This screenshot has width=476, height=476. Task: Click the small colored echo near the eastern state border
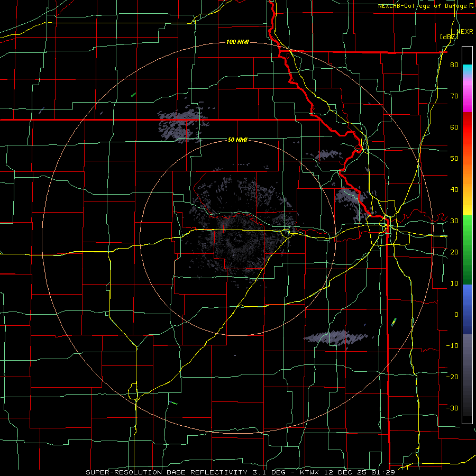pyautogui.click(x=393, y=322)
